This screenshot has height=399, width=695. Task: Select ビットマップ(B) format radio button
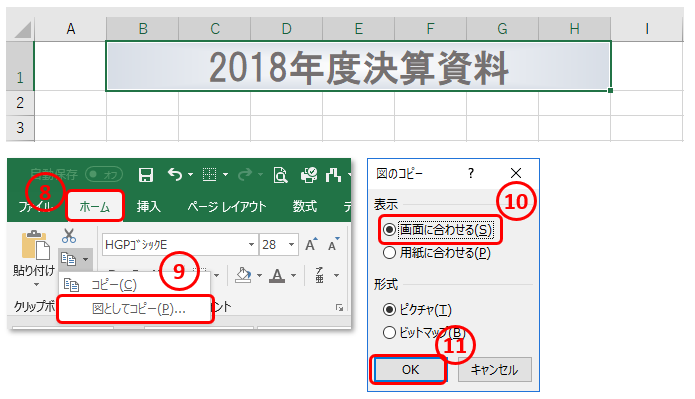(389, 332)
